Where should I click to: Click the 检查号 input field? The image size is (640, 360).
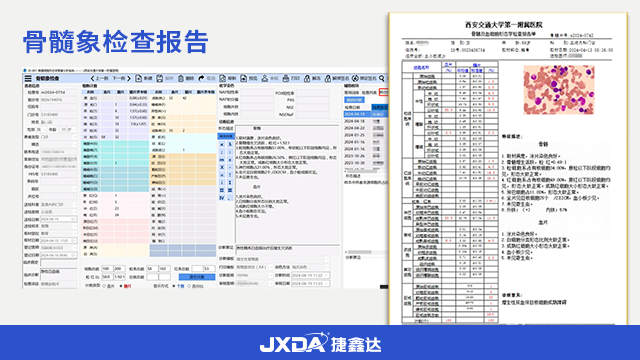click(x=59, y=93)
